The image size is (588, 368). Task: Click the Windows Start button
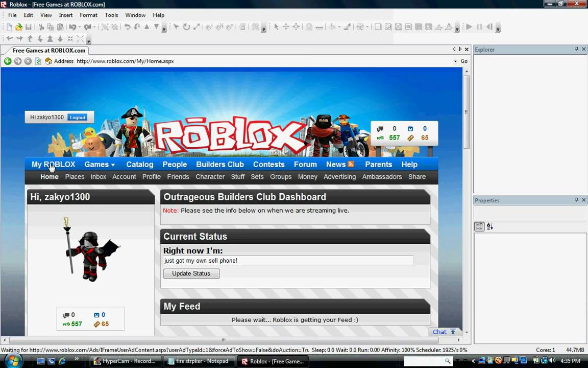click(13, 361)
